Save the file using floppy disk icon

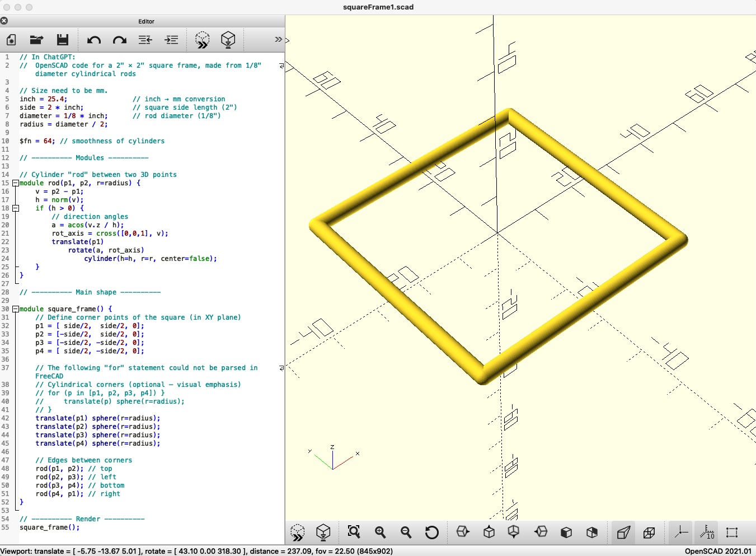[63, 40]
